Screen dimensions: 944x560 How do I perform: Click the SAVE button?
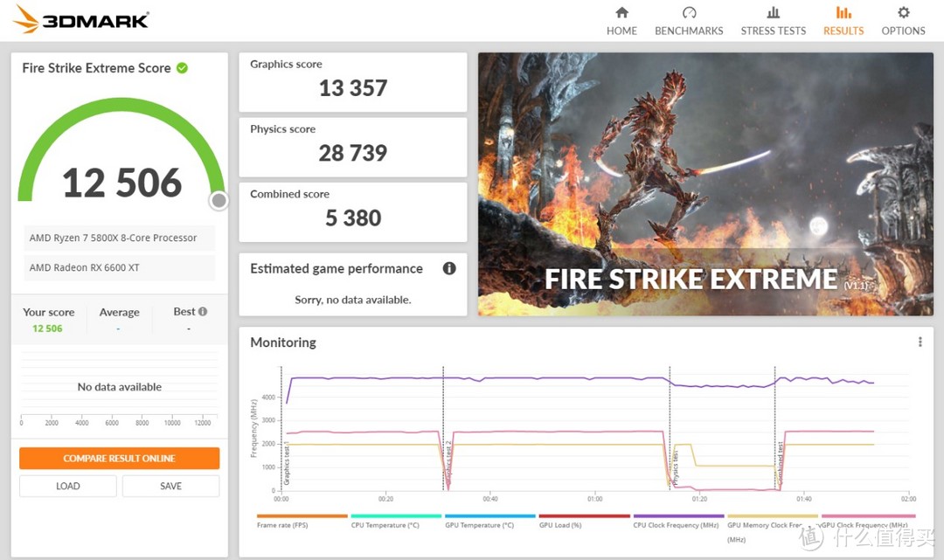pos(171,486)
